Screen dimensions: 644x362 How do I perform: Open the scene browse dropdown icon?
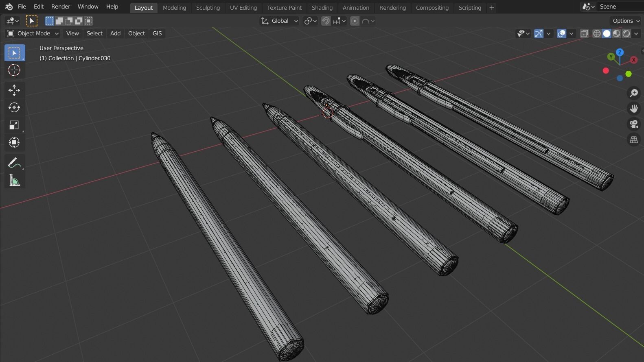[x=589, y=7]
